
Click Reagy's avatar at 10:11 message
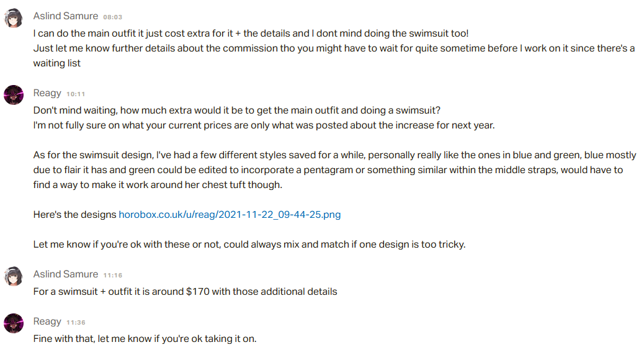(14, 95)
